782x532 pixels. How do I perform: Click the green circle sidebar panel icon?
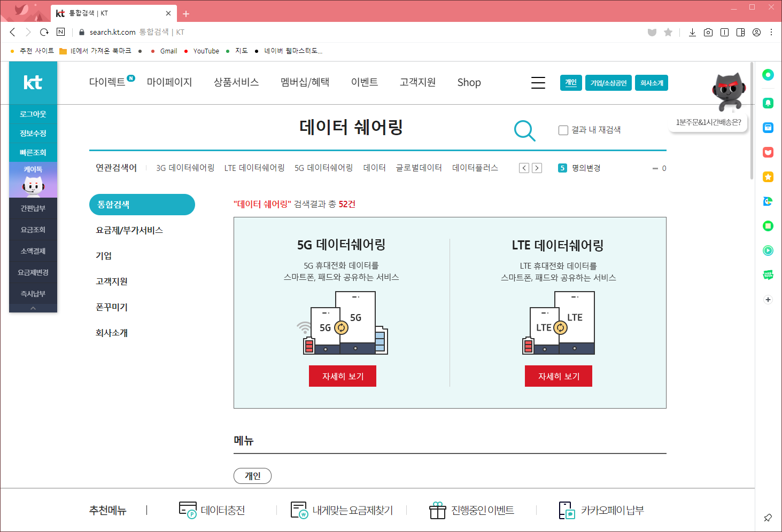pyautogui.click(x=768, y=74)
